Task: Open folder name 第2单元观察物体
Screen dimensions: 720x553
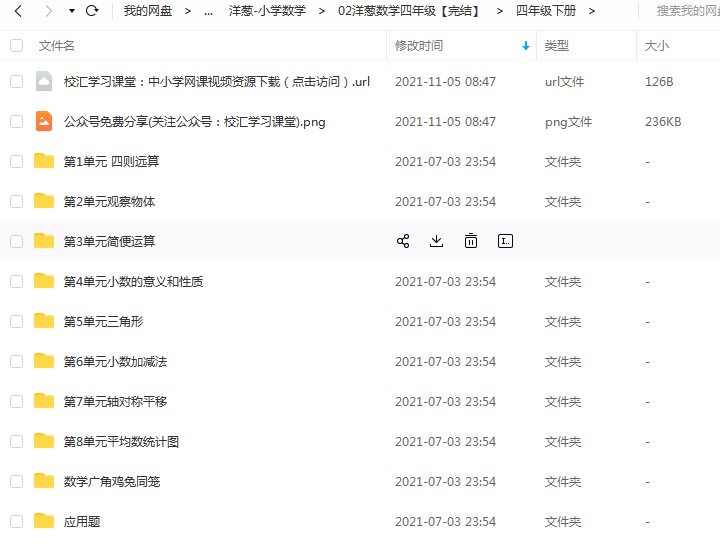Action: (109, 201)
